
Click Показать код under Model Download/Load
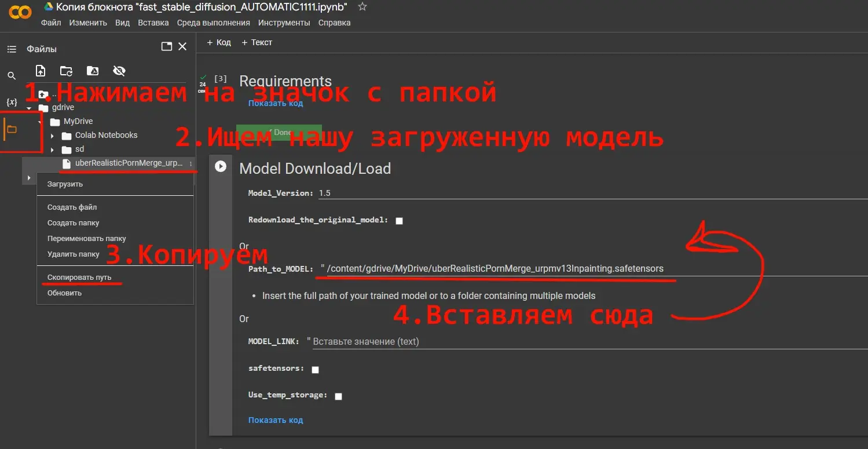[276, 420]
